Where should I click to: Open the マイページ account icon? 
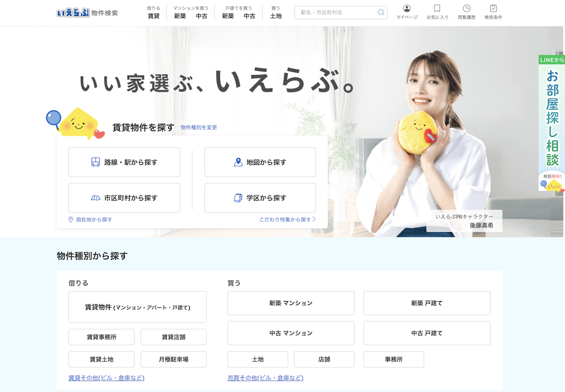(406, 12)
